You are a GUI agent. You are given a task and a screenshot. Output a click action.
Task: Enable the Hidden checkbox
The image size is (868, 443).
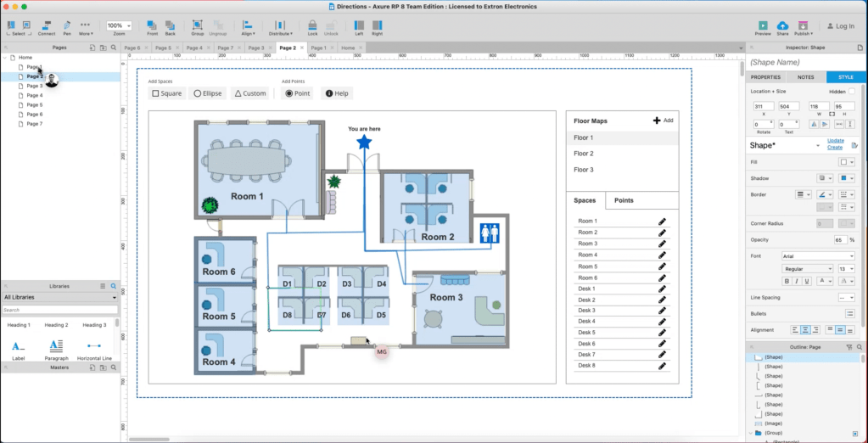tap(851, 91)
